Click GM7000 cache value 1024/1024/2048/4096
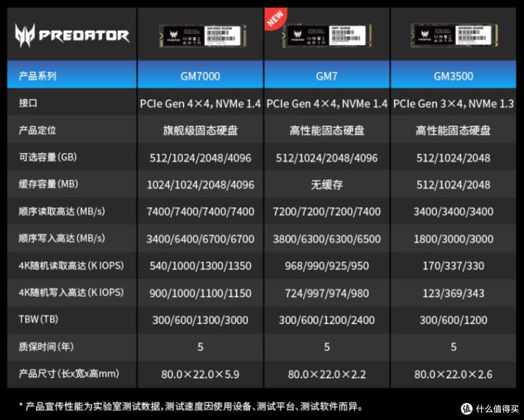The width and height of the screenshot is (524, 420). tap(200, 185)
